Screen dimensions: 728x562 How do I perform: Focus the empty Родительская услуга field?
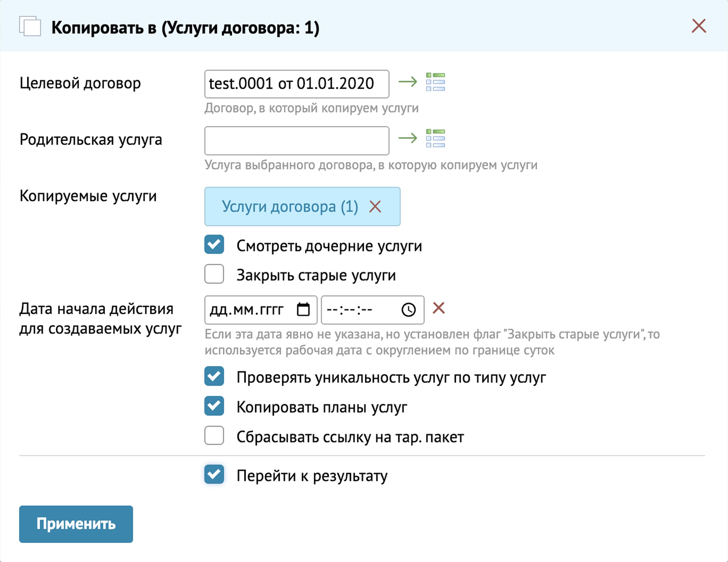click(297, 141)
